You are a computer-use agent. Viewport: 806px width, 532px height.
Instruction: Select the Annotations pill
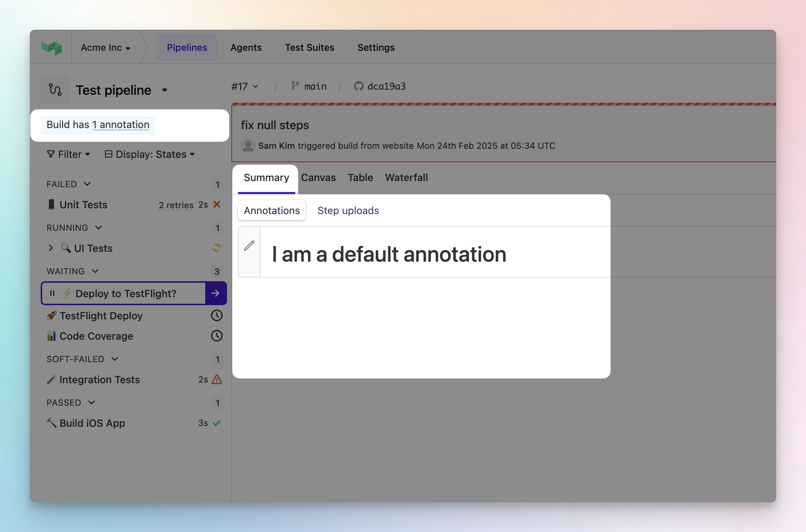click(272, 210)
